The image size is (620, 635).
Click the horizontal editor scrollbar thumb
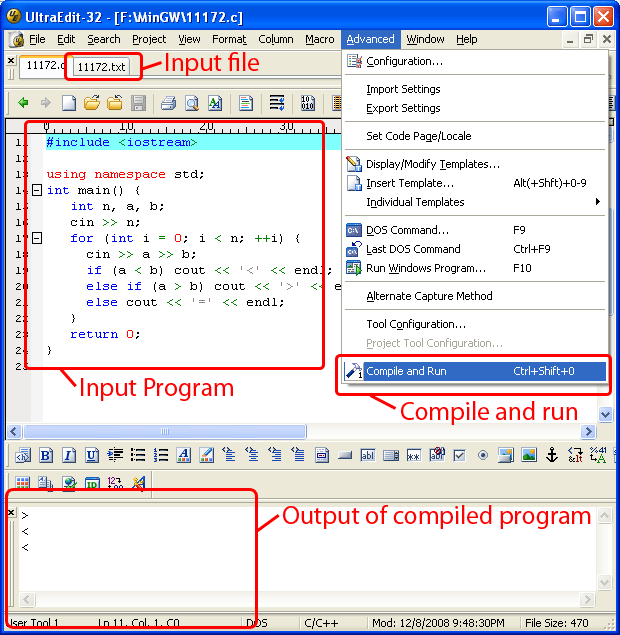[x=165, y=431]
